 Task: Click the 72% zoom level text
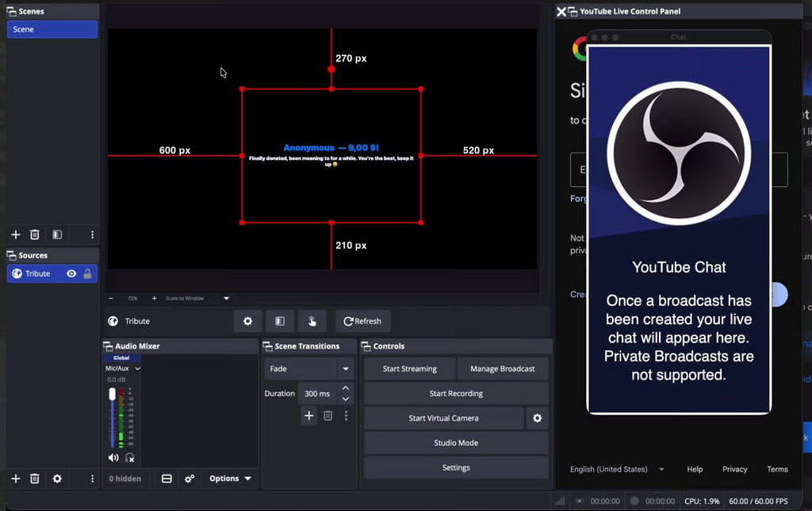[132, 299]
